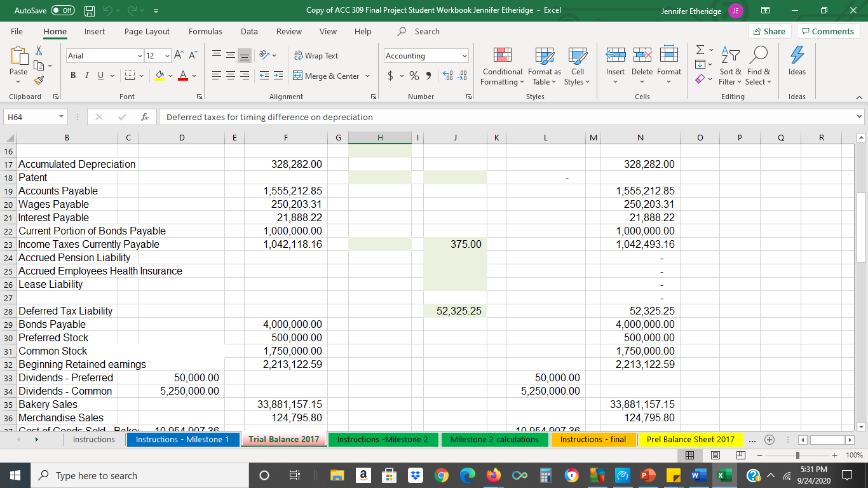Click the Delete cells button

[641, 64]
